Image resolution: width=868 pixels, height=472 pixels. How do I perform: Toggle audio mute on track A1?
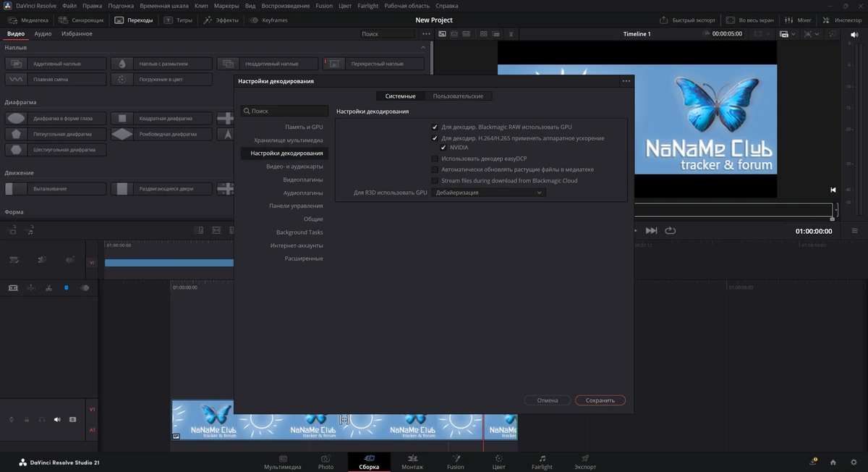pyautogui.click(x=57, y=419)
